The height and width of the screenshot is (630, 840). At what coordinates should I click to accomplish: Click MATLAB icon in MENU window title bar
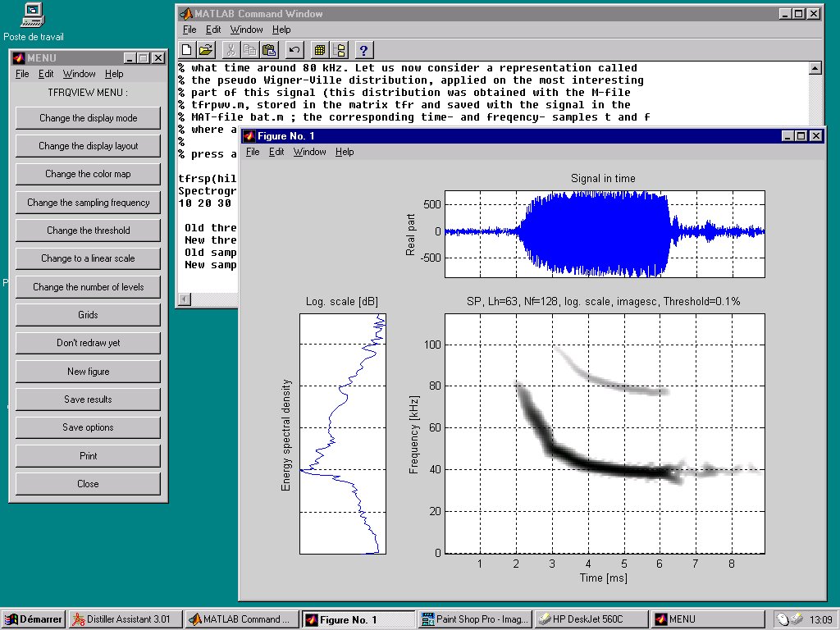[19, 58]
